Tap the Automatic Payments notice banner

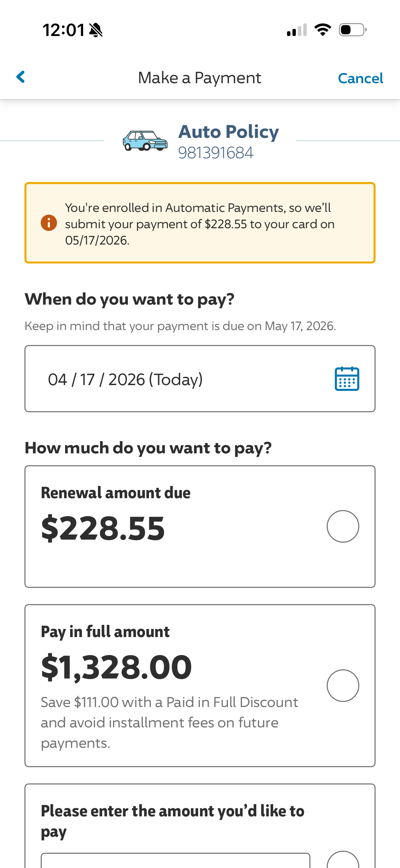tap(200, 223)
